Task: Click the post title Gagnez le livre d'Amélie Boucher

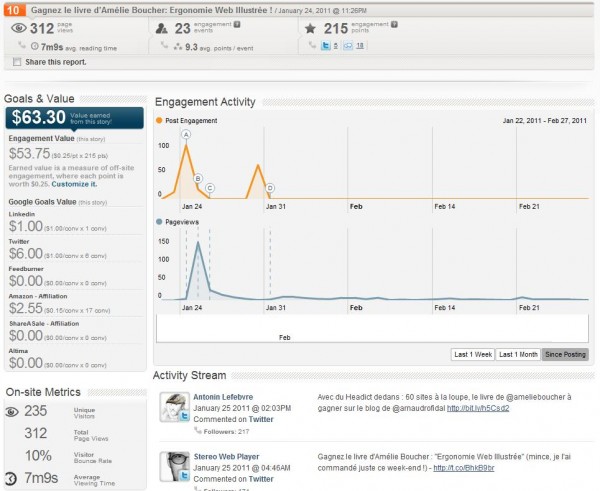Action: (152, 10)
